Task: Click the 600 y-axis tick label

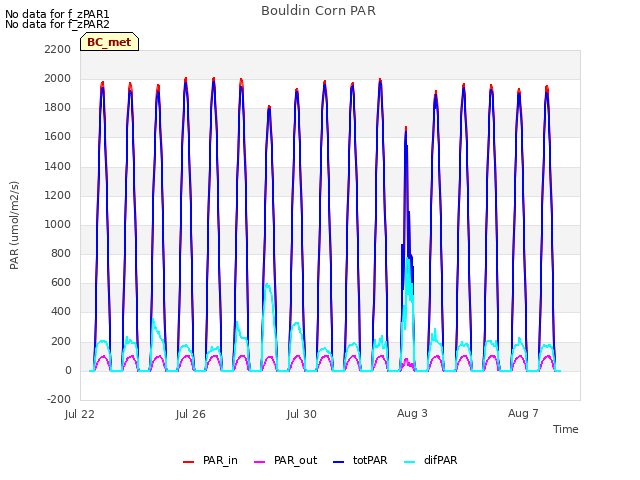Action: point(61,283)
